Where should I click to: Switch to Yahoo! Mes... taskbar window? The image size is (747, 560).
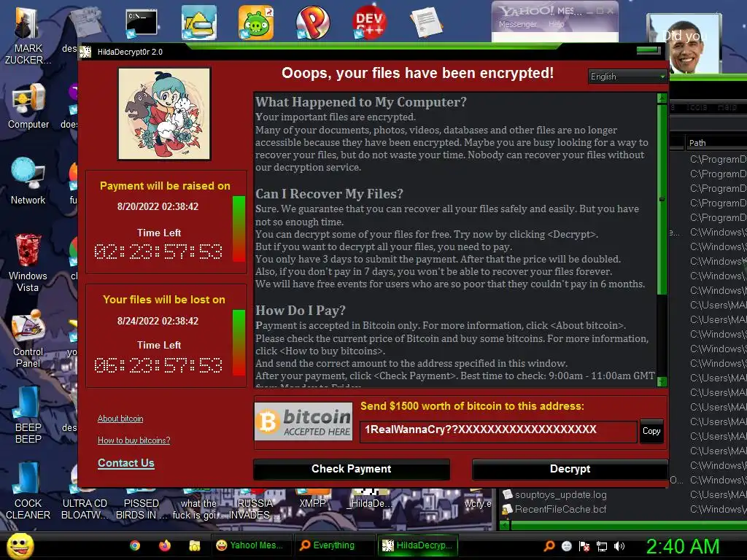coord(251,545)
